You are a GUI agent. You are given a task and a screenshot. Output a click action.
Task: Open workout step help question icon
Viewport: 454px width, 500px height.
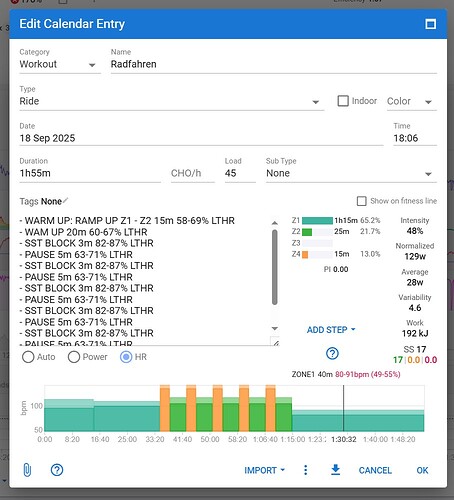(x=332, y=353)
